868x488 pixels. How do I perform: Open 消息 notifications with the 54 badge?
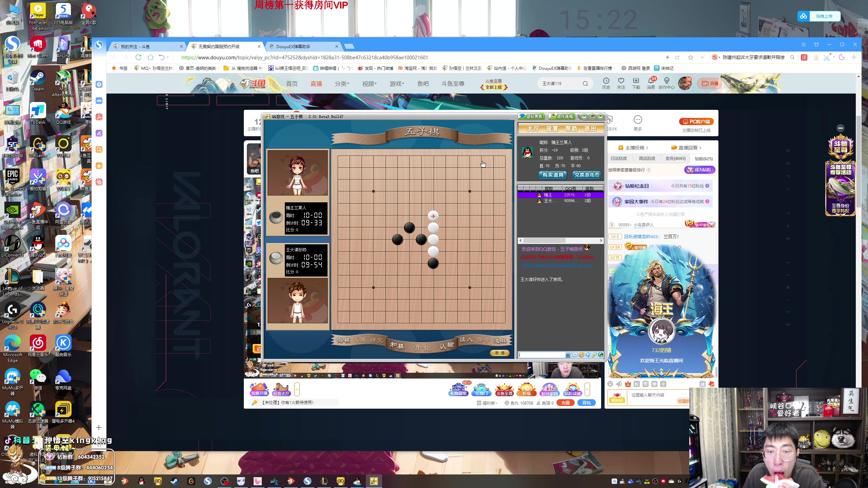tap(651, 83)
